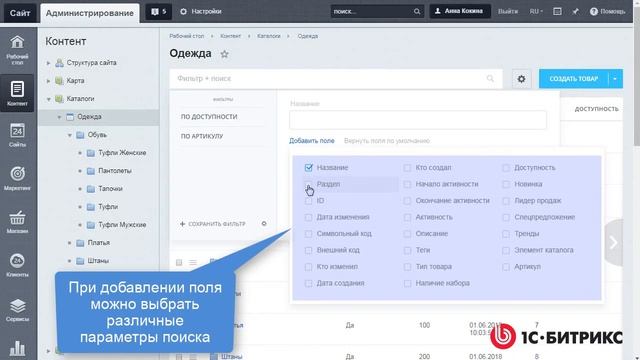Go to Каталоги breadcrumb
640x360 pixels.
click(269, 36)
